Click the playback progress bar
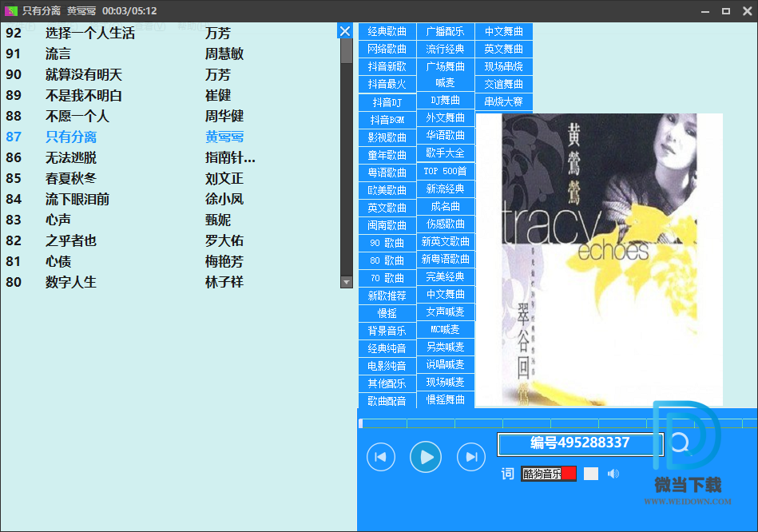Image resolution: width=758 pixels, height=532 pixels. pos(558,423)
